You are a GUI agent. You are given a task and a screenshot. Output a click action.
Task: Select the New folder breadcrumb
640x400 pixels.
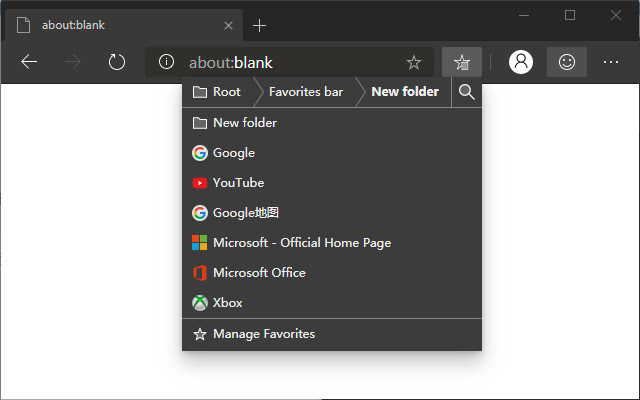pos(405,92)
